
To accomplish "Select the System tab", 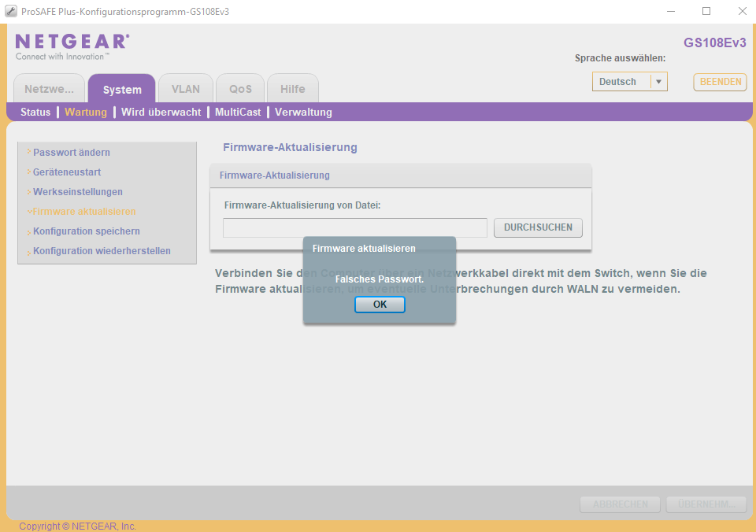I will click(x=122, y=89).
